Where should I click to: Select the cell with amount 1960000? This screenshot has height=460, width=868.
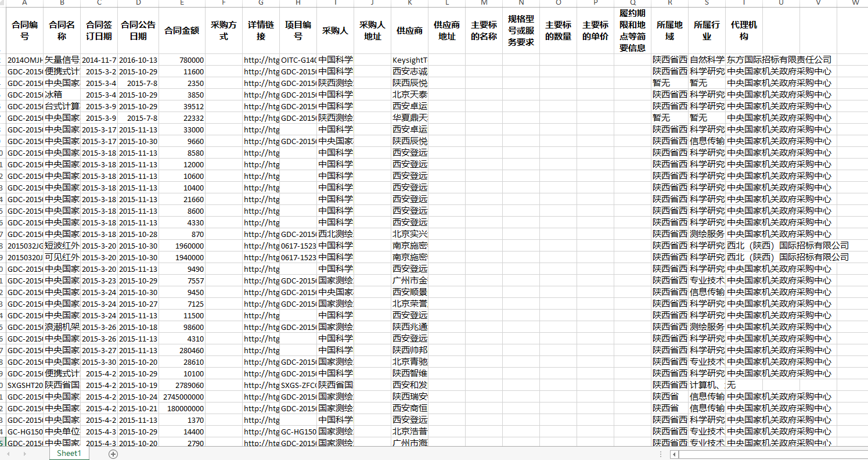pyautogui.click(x=182, y=246)
